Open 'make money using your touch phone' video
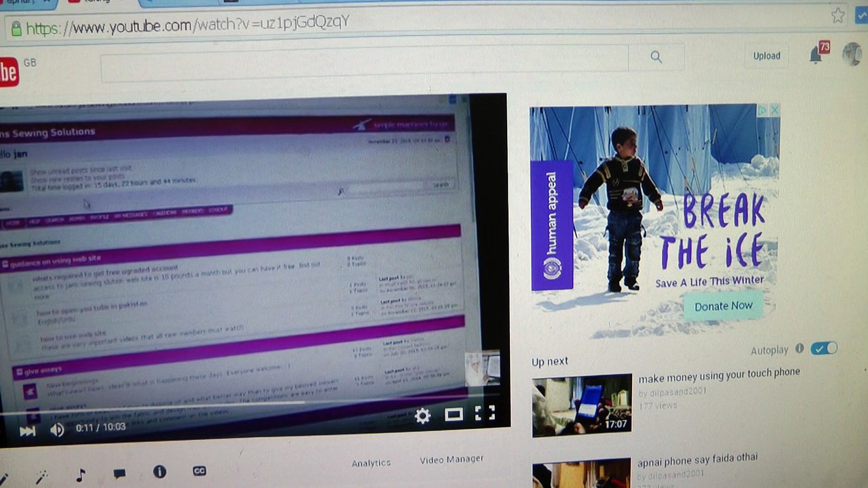The image size is (868, 488). click(719, 375)
